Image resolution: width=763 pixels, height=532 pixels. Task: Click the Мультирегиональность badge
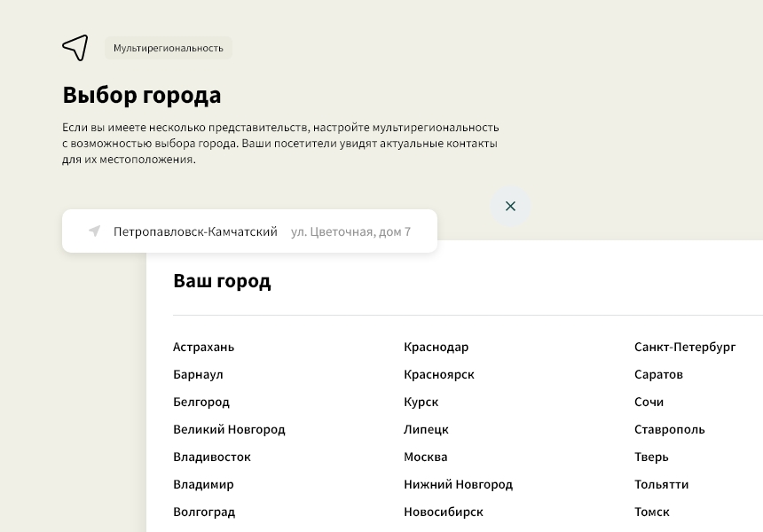pyautogui.click(x=169, y=48)
